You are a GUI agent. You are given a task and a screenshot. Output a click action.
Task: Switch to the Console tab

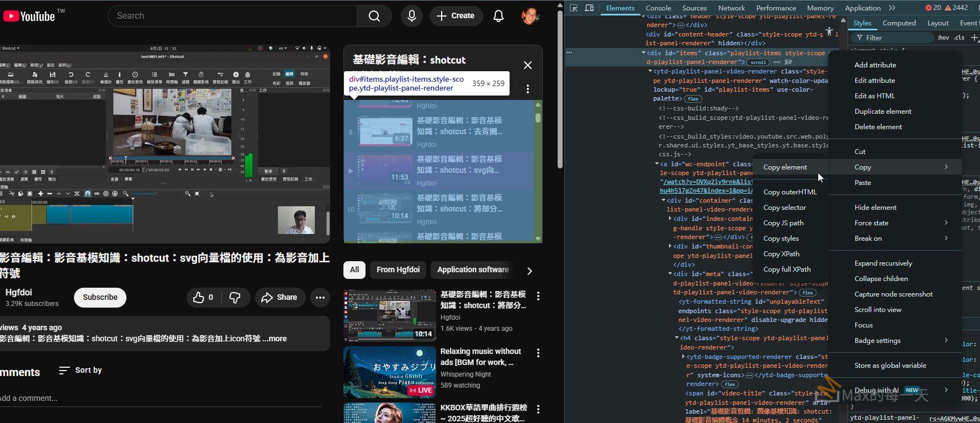[658, 8]
